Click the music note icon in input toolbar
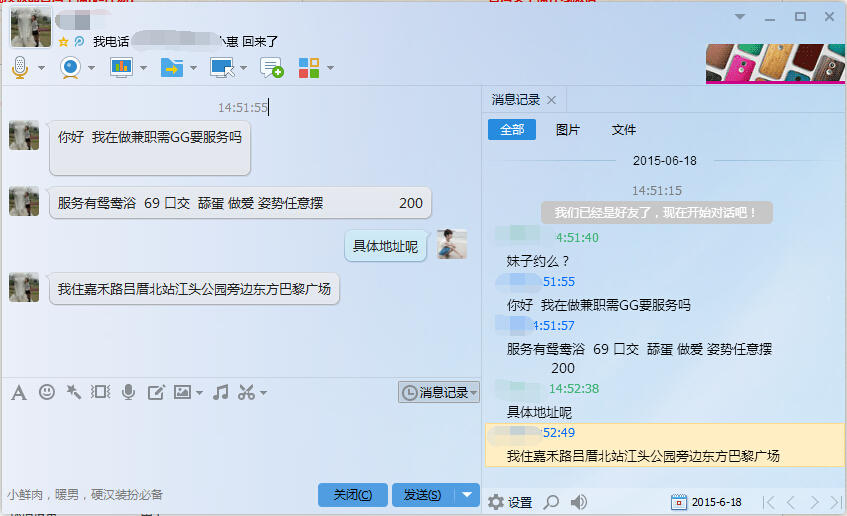The height and width of the screenshot is (516, 847). [x=221, y=392]
